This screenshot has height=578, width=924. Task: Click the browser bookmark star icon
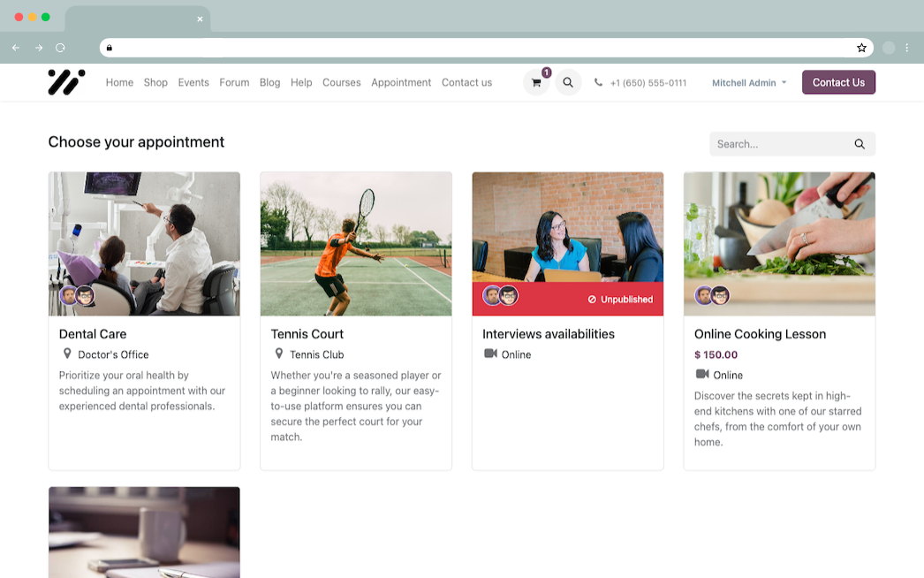(x=861, y=48)
